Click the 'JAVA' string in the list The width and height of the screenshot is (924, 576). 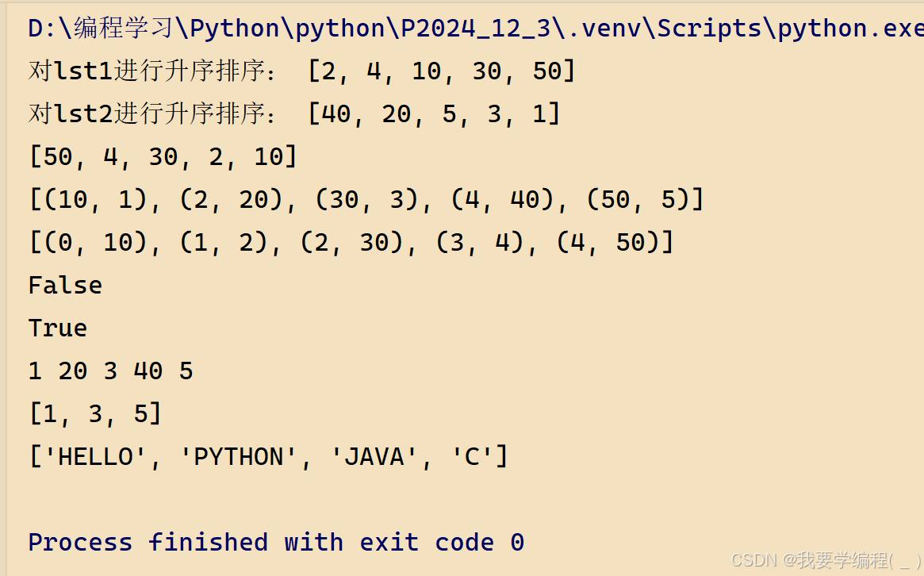tap(373, 457)
